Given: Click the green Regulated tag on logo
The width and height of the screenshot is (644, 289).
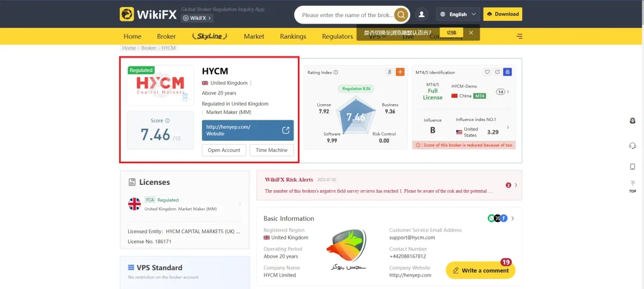Looking at the screenshot, I should [141, 70].
